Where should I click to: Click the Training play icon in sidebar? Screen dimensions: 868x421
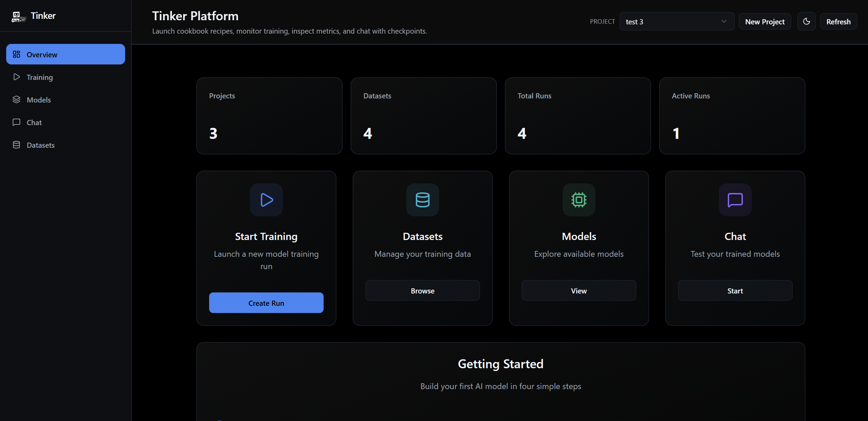[16, 77]
